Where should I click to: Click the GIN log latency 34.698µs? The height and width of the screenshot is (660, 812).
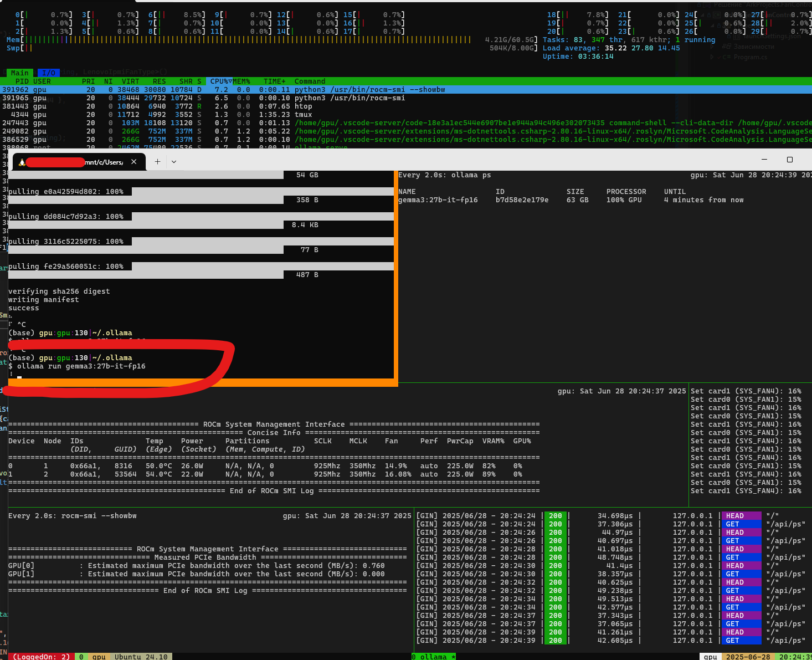tap(615, 516)
